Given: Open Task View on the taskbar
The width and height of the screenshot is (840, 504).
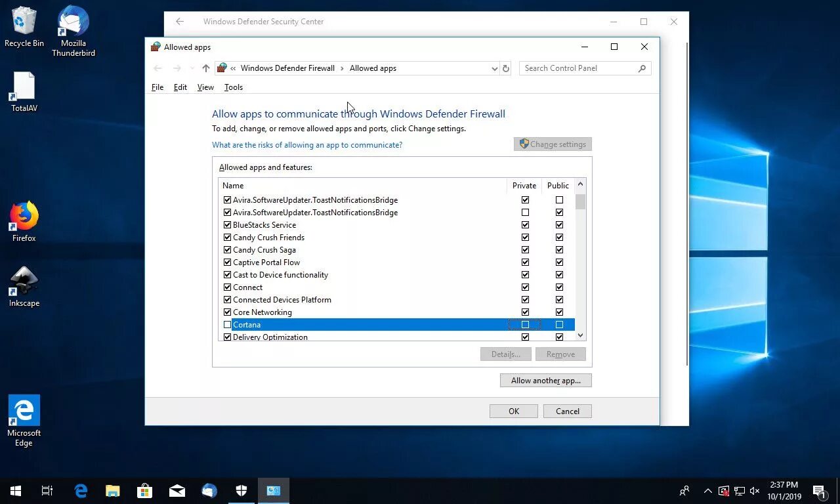Looking at the screenshot, I should (47, 490).
